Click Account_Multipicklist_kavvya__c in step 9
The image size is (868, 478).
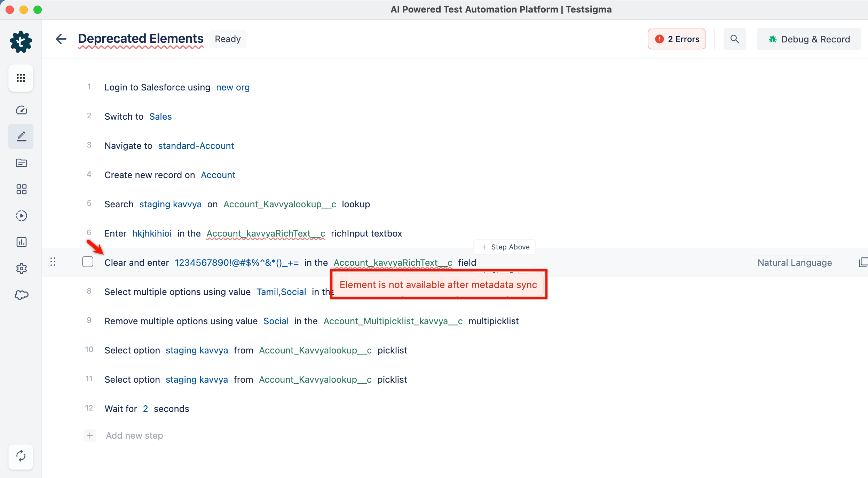click(x=393, y=321)
